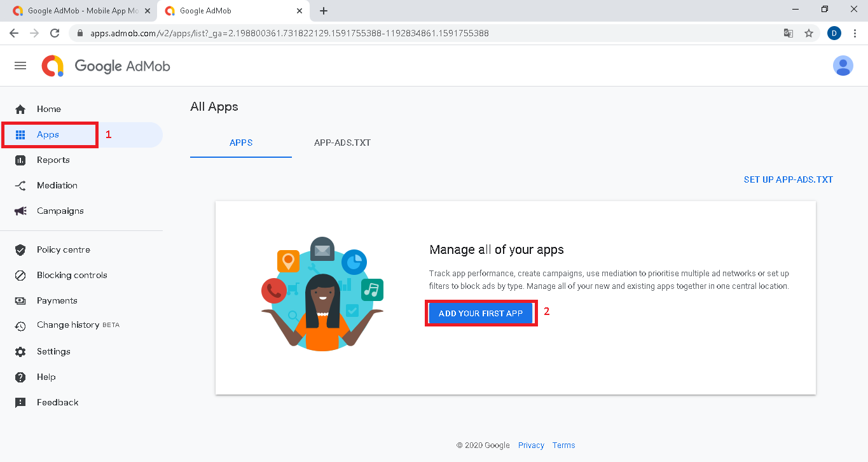Open a new browser tab

324,11
